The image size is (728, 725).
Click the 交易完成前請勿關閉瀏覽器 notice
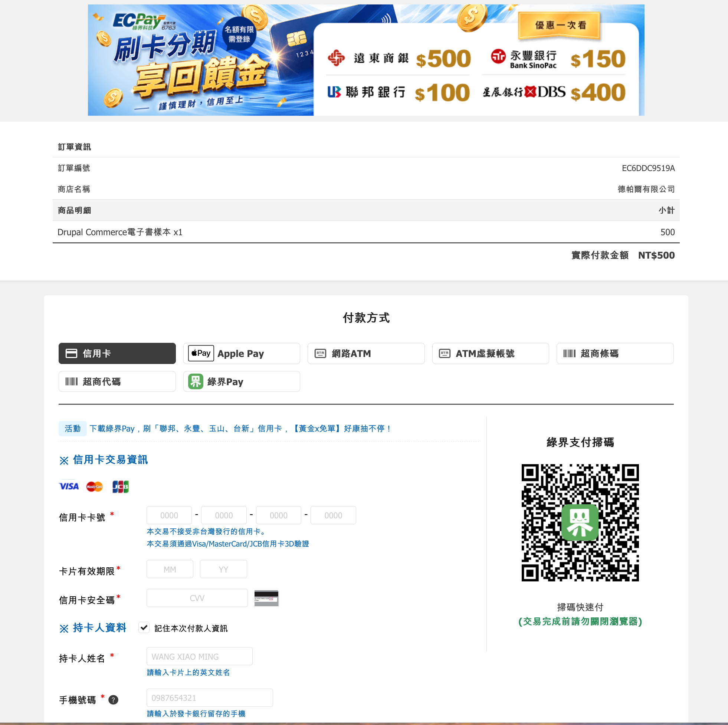(580, 621)
